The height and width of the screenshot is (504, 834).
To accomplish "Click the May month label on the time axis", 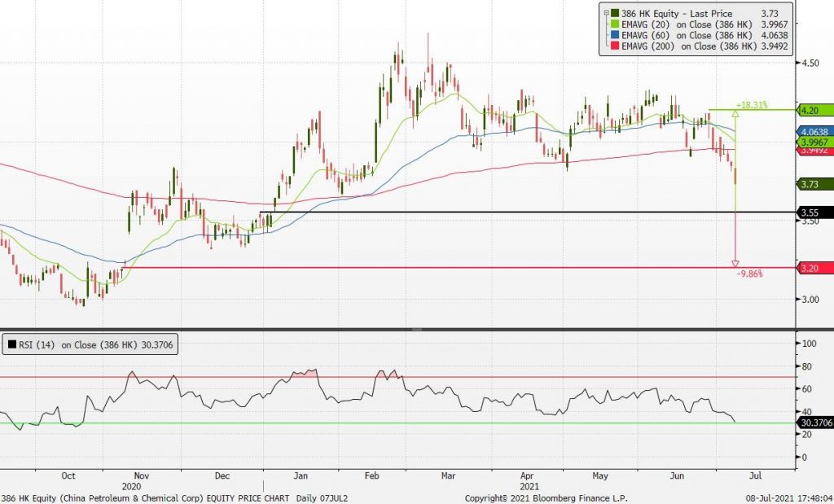I will 600,476.
